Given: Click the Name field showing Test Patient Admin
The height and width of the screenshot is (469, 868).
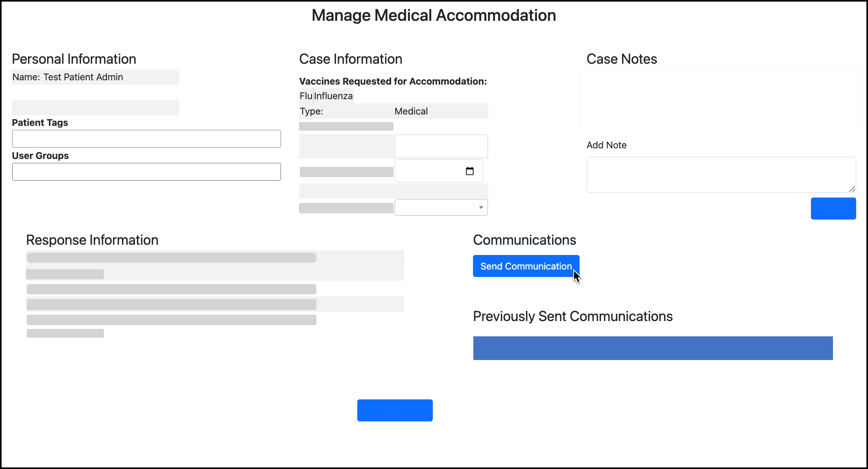Looking at the screenshot, I should (95, 77).
